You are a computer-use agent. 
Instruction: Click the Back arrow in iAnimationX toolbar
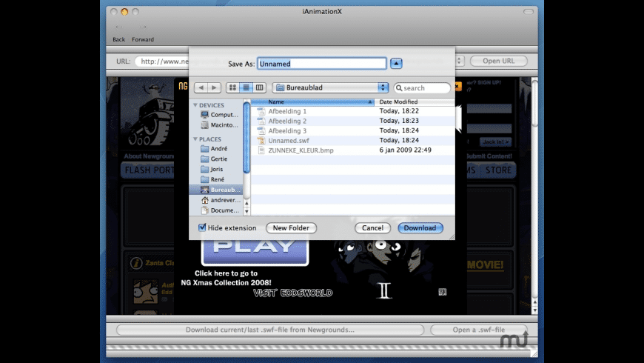pyautogui.click(x=118, y=27)
